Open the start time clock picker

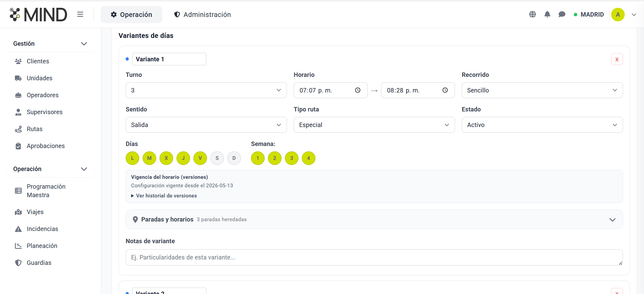point(358,90)
